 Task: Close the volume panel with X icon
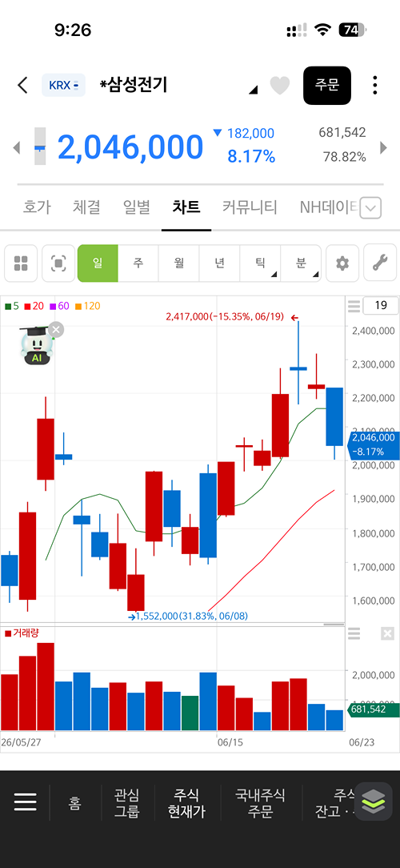click(x=388, y=634)
